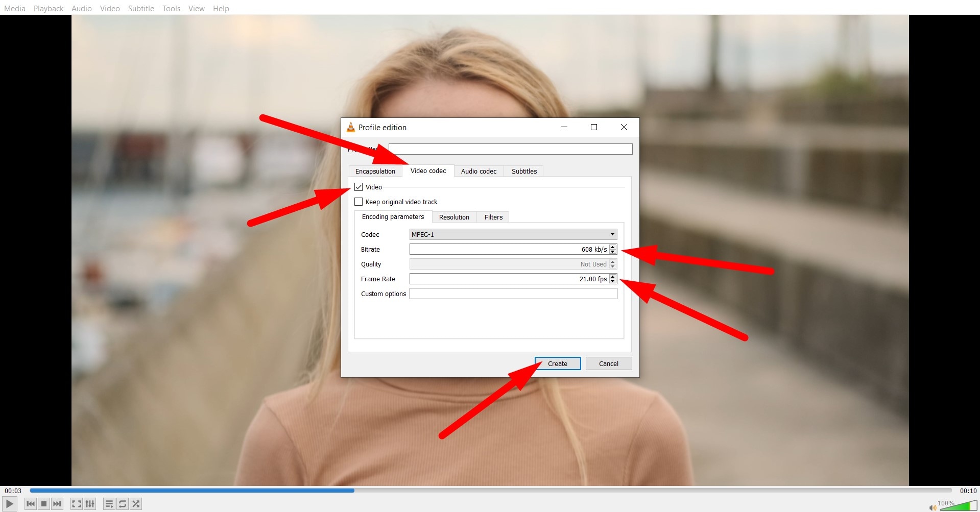The width and height of the screenshot is (980, 512).
Task: Open the Audio menu
Action: click(x=82, y=8)
